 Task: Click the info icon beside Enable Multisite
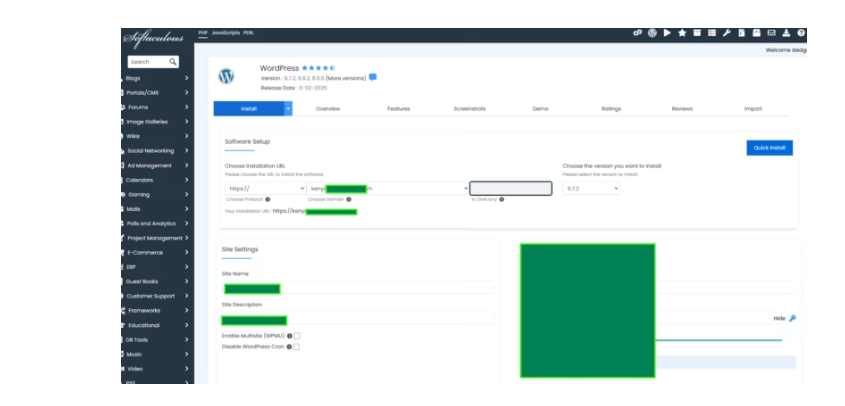pos(289,336)
